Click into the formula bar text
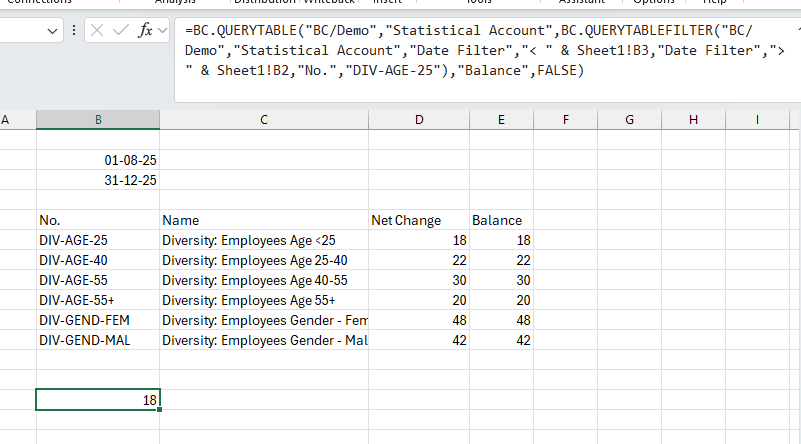801x444 pixels. [x=487, y=50]
